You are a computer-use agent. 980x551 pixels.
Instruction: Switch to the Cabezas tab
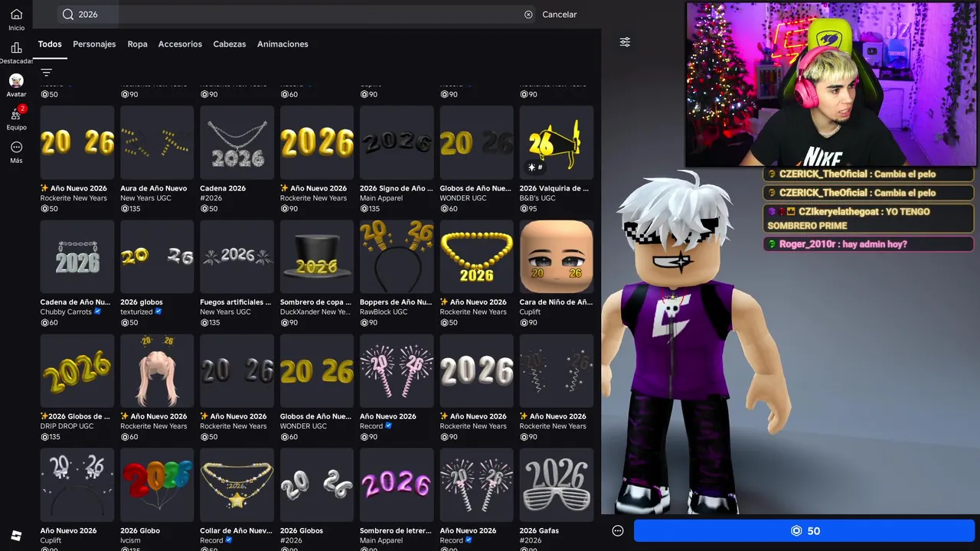[x=230, y=44]
